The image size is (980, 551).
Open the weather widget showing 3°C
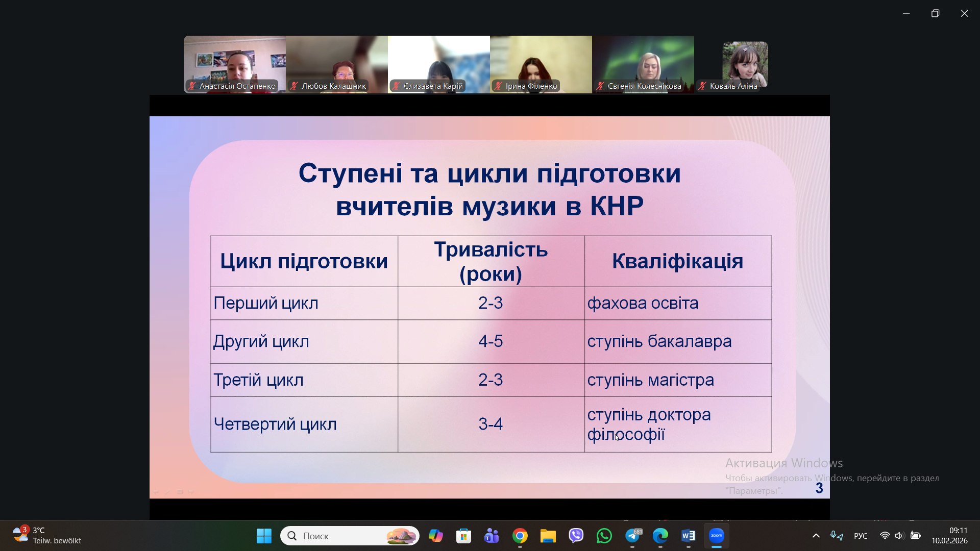click(47, 536)
